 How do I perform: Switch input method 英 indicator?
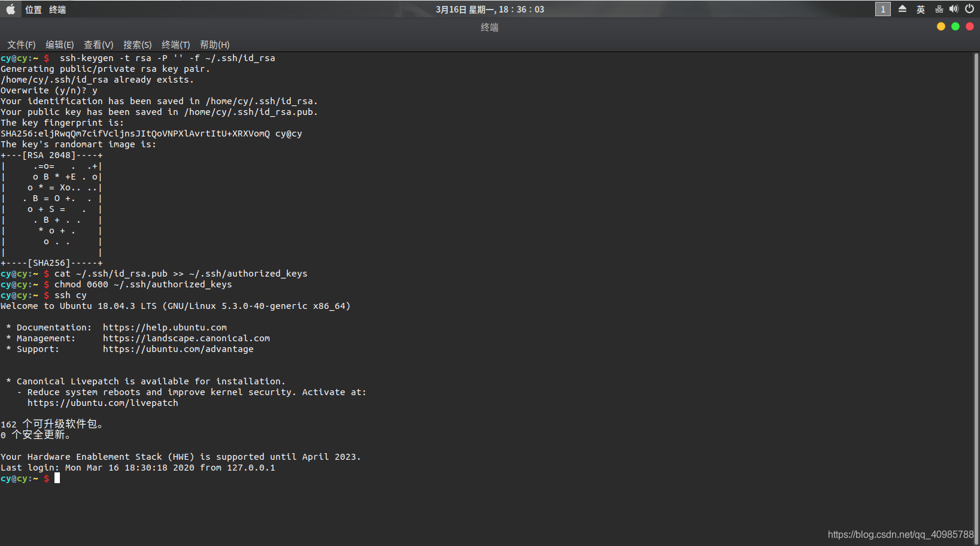pos(921,10)
